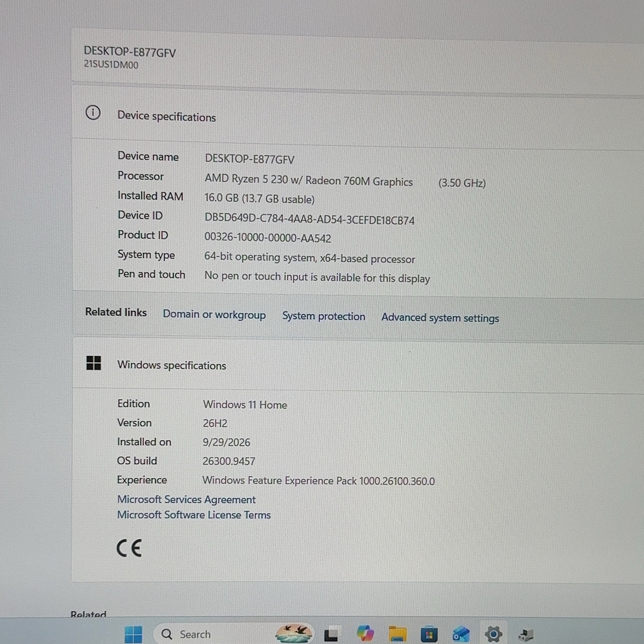Viewport: 644px width, 644px height.
Task: Click the Device ID value DB5D649D-C784
Action: coord(309,219)
